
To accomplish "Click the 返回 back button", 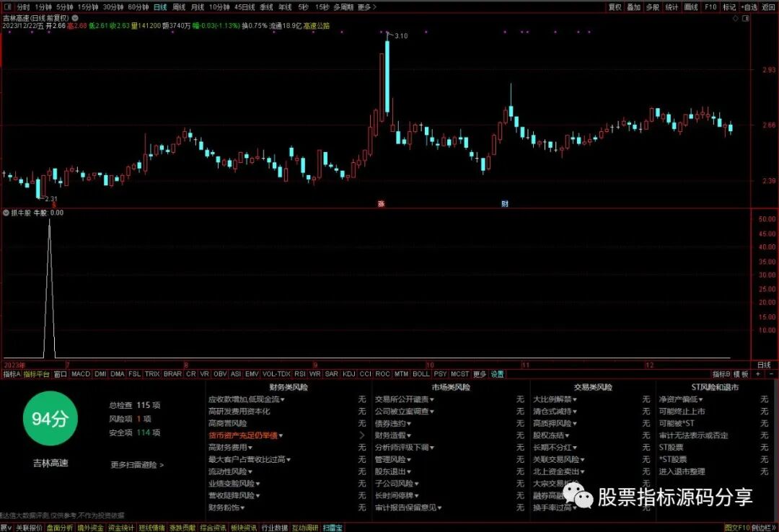I will tap(769, 7).
